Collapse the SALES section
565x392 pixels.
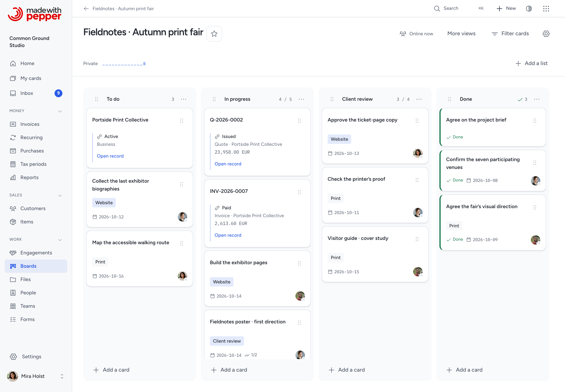point(60,195)
